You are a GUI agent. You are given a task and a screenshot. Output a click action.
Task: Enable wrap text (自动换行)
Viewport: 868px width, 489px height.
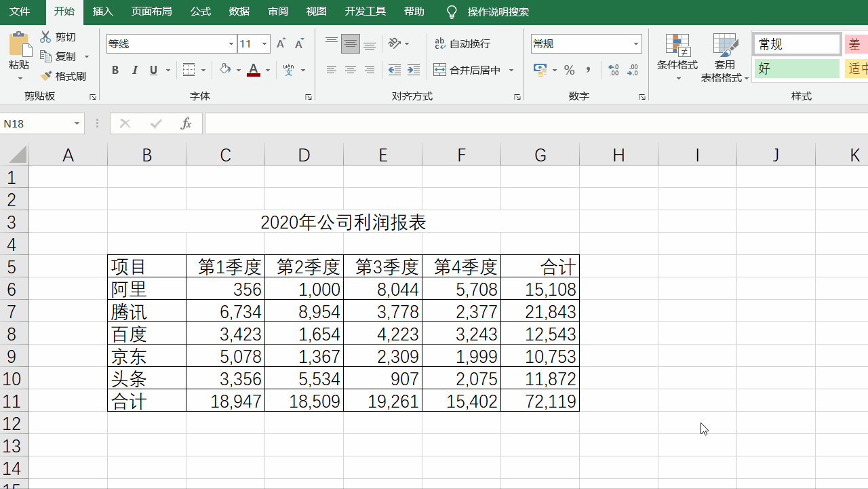click(x=462, y=44)
